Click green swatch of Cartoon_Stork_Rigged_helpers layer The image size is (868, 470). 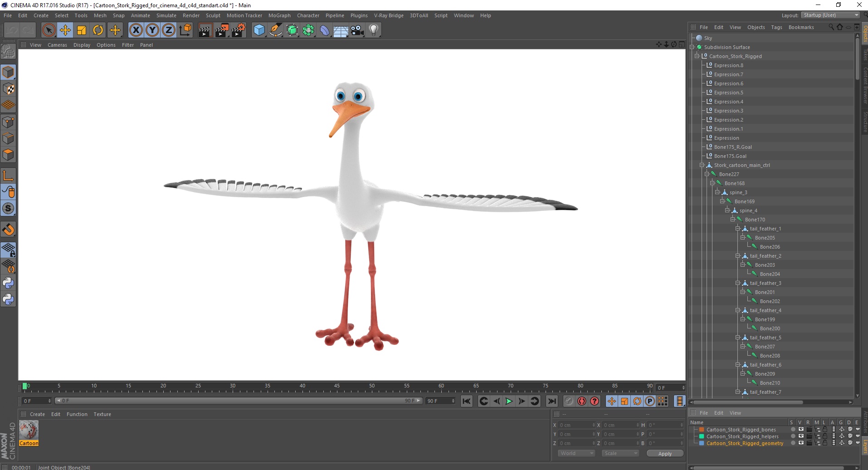coord(702,436)
